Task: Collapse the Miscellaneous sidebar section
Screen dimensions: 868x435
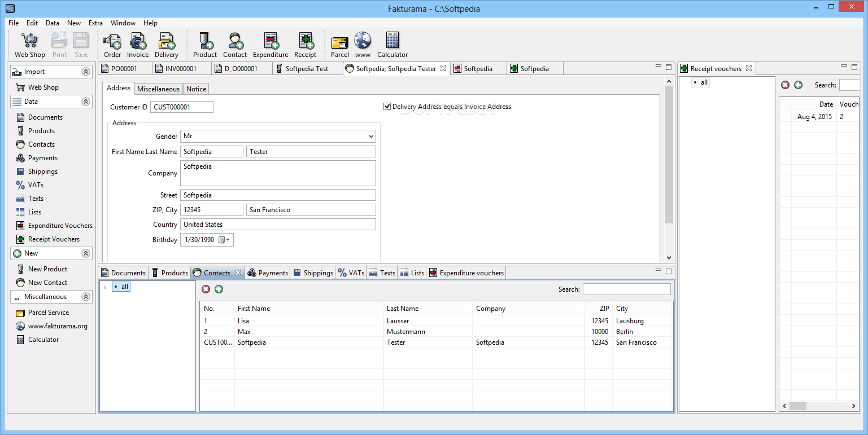Action: tap(85, 297)
